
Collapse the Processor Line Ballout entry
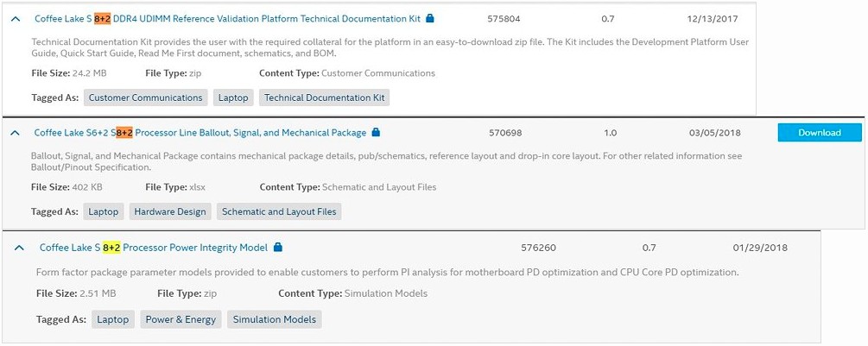pyautogui.click(x=15, y=133)
